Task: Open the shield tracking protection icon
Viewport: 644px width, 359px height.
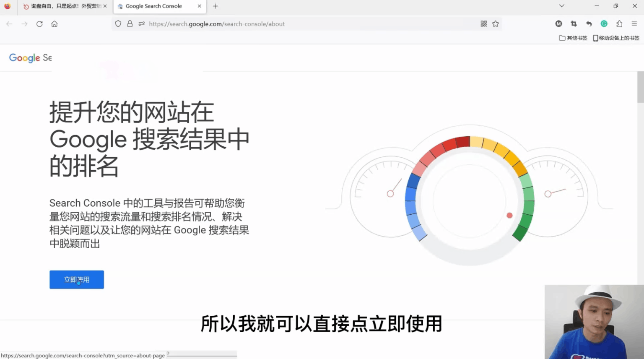Action: pos(118,23)
